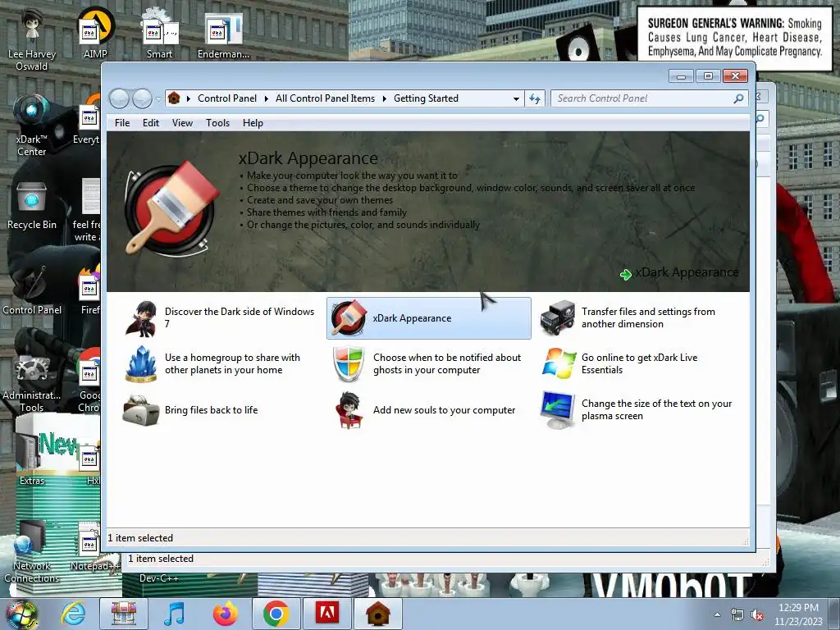The width and height of the screenshot is (840, 630).
Task: Select the Enderman desktop shortcut
Action: [x=223, y=34]
